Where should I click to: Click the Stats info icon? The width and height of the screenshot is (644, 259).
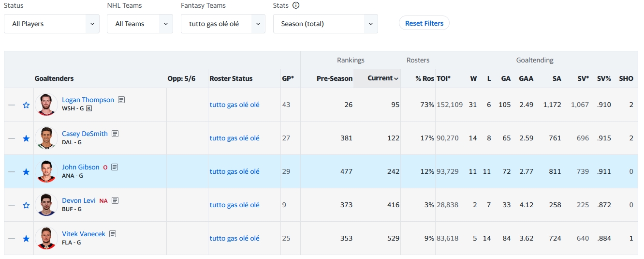click(x=296, y=6)
